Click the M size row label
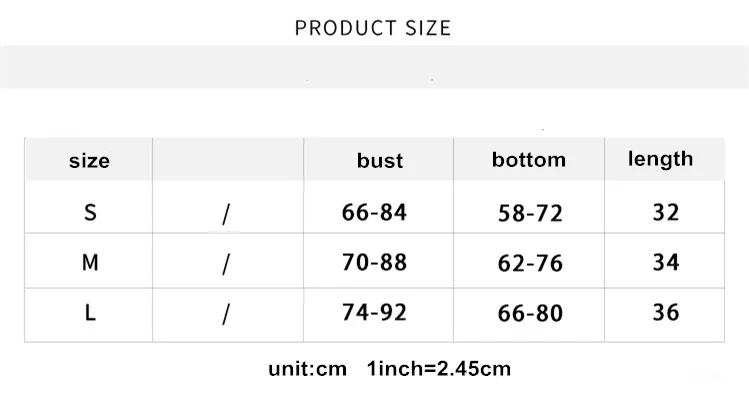 (90, 263)
